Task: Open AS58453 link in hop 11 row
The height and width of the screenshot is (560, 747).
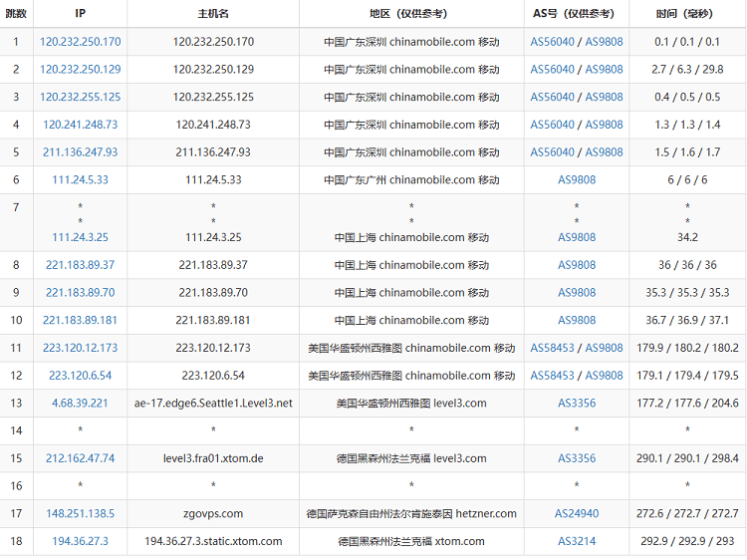Action: coord(552,348)
